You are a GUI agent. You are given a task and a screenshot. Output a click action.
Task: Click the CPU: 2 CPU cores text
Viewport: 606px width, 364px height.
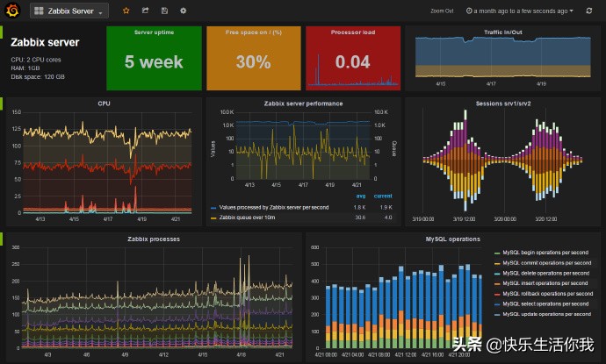point(36,60)
